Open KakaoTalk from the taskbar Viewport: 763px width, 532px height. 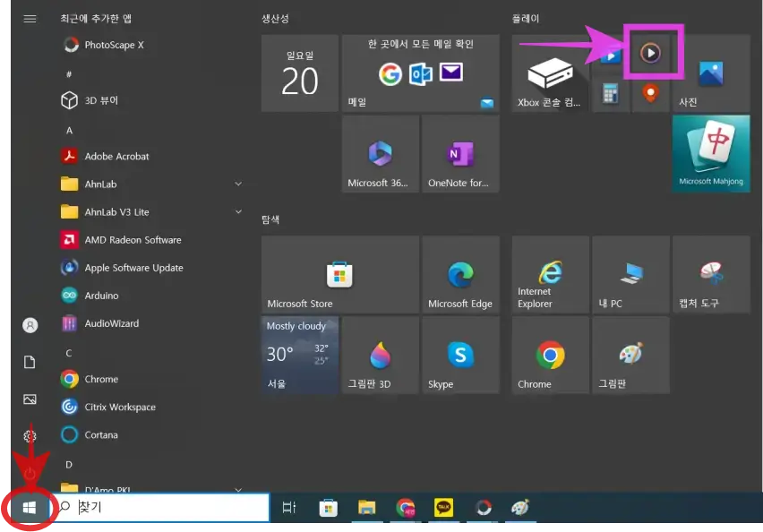tap(444, 508)
